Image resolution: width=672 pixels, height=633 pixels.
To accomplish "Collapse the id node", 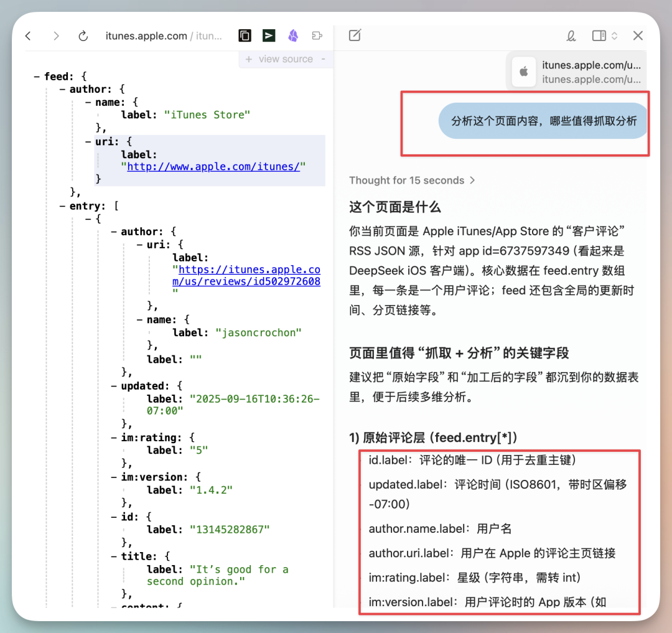I will point(114,517).
